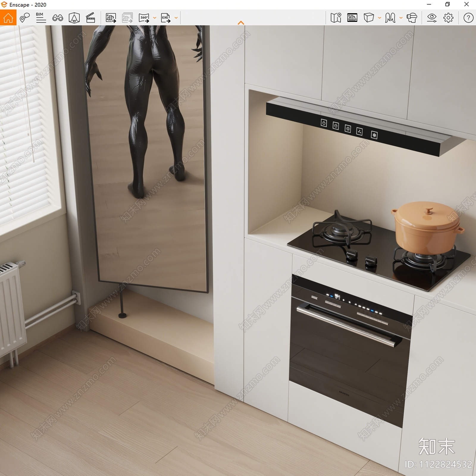Export a screenshot render

click(x=111, y=18)
